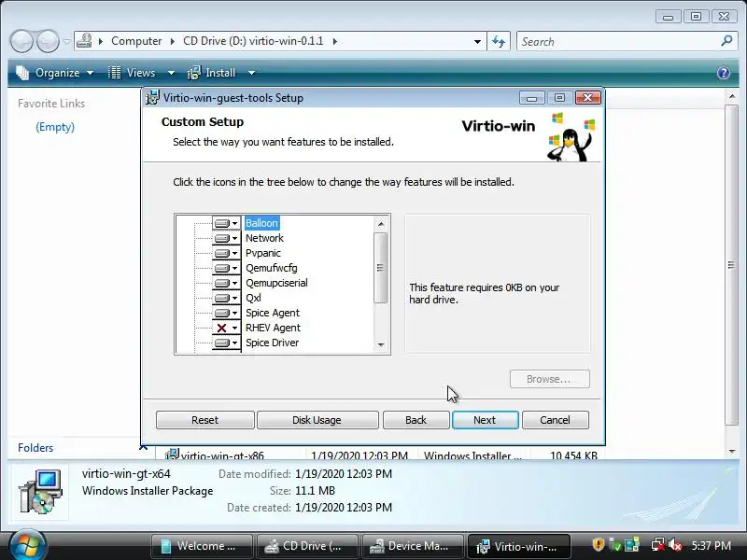Switch to Virtio-win taskbar button
This screenshot has height=560, width=747.
pyautogui.click(x=519, y=546)
